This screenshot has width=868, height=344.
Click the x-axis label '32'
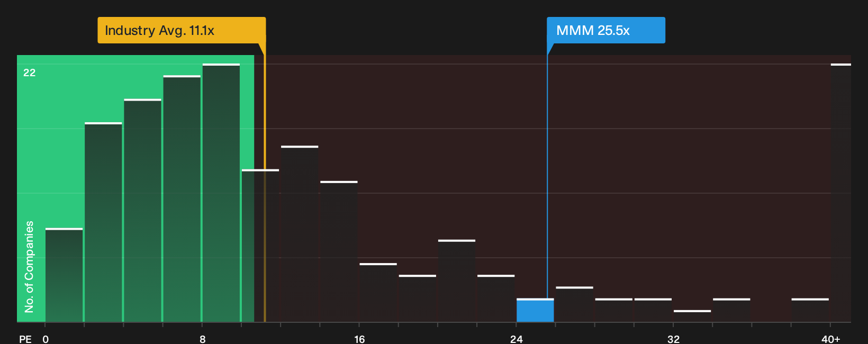[x=673, y=339]
